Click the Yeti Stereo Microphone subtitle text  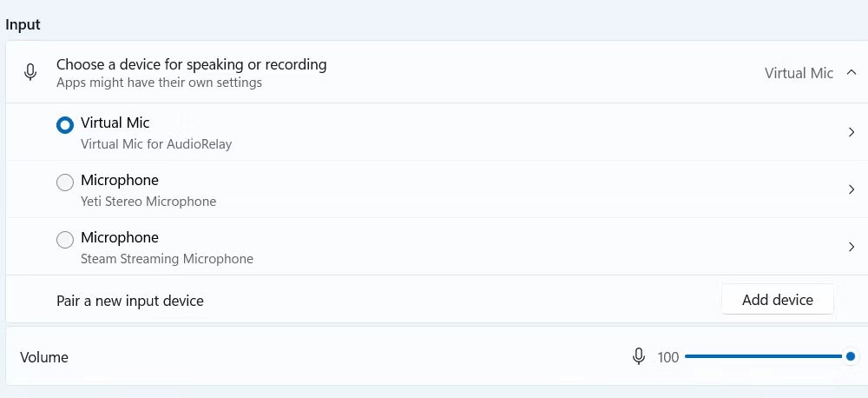[148, 202]
